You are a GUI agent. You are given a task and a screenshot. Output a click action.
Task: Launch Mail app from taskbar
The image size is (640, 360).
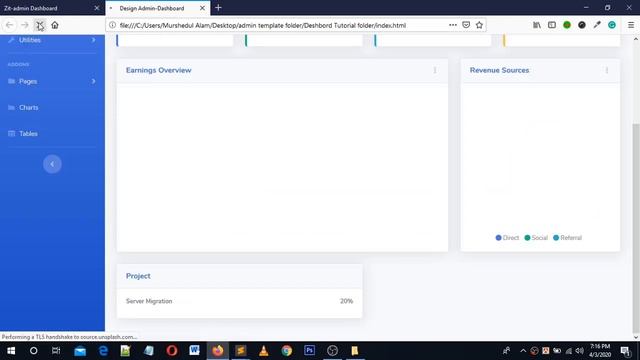80,351
